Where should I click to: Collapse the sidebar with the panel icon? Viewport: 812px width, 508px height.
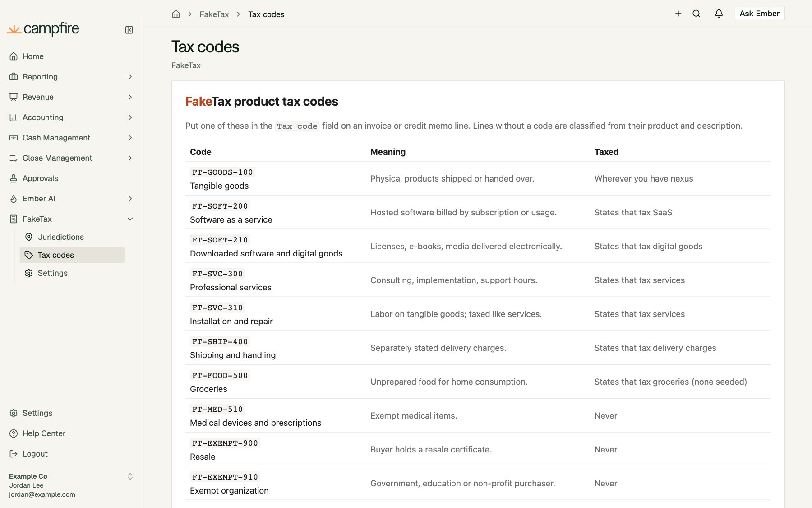click(129, 30)
